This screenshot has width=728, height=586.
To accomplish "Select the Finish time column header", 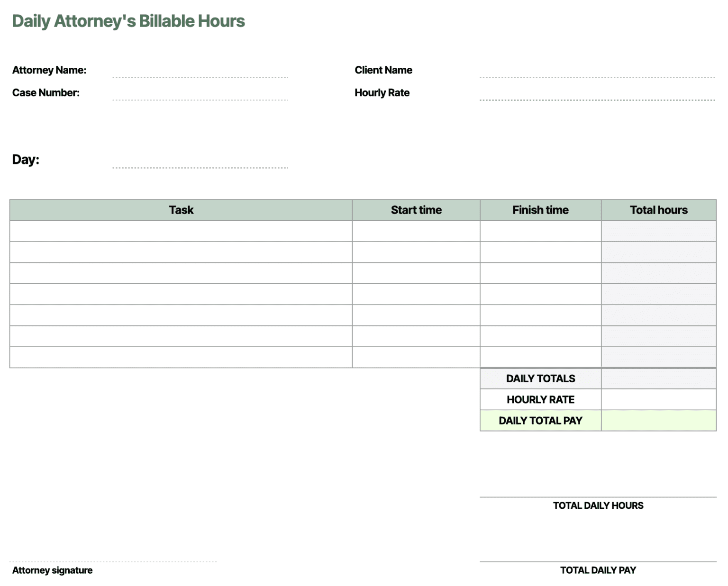I will pos(540,210).
